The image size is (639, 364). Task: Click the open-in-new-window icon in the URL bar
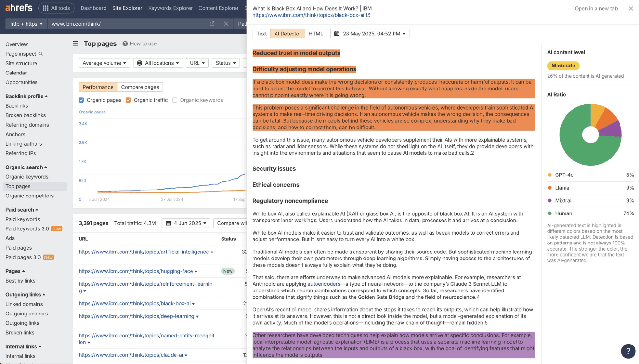click(x=212, y=24)
